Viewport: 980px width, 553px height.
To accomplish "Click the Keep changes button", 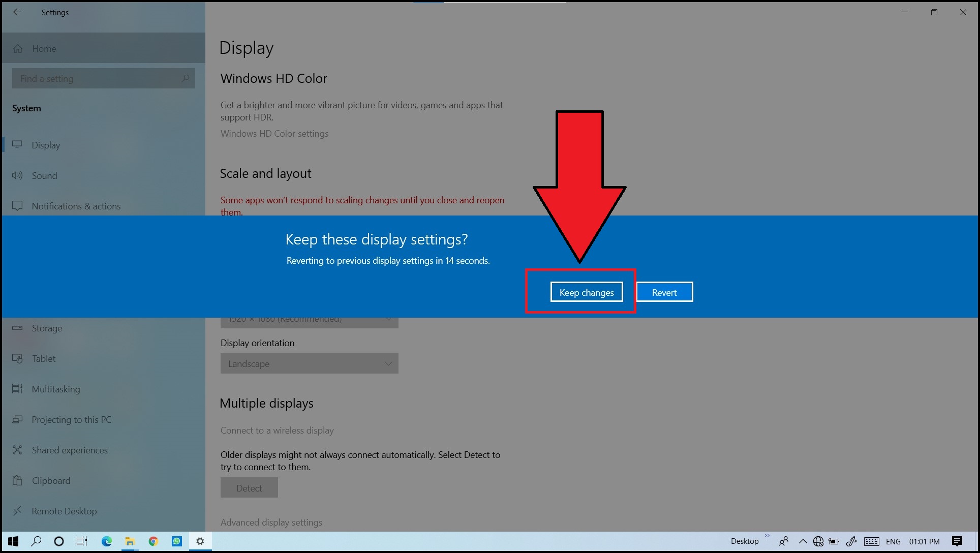I will click(x=586, y=292).
